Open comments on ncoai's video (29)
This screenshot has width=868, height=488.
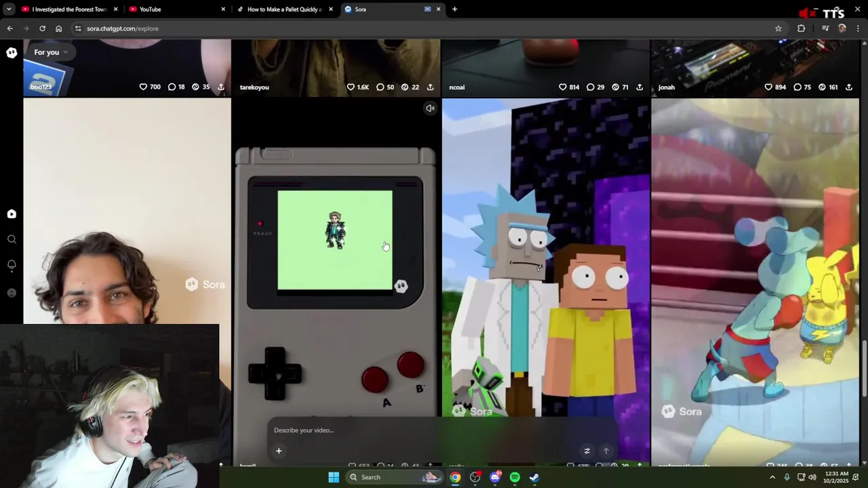point(595,87)
